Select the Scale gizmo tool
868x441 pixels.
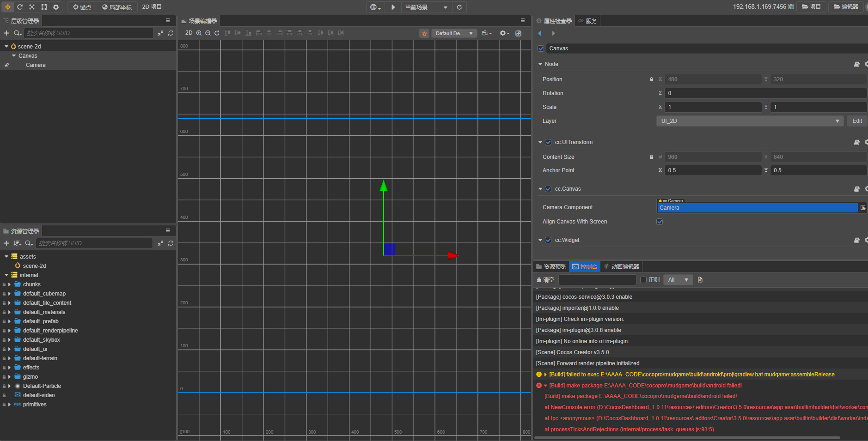click(x=32, y=7)
